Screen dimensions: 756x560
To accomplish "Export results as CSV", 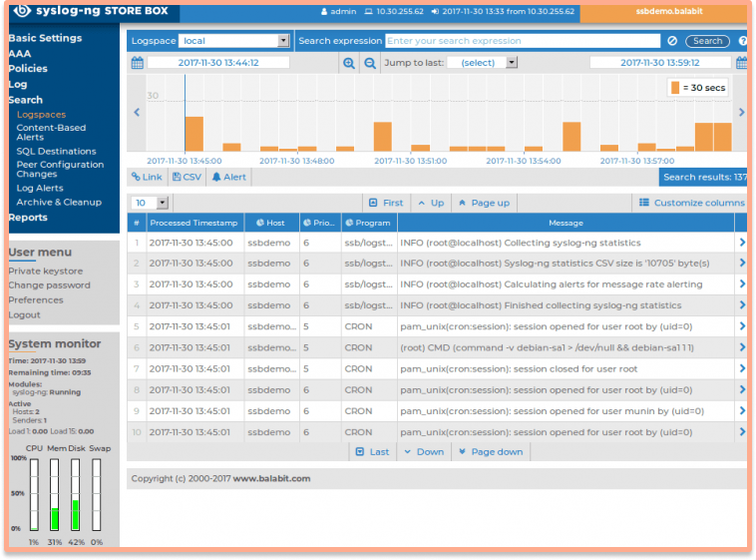I will point(188,177).
